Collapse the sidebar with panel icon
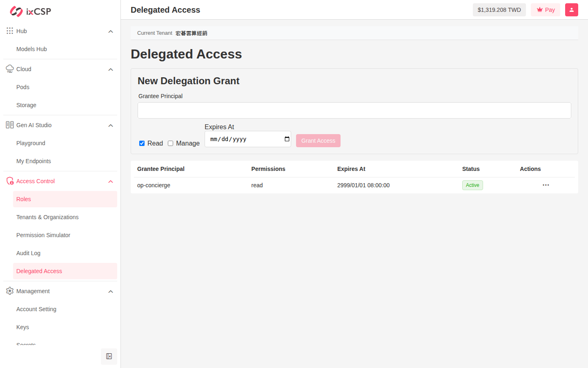Viewport: 588px width, 368px height. tap(109, 357)
